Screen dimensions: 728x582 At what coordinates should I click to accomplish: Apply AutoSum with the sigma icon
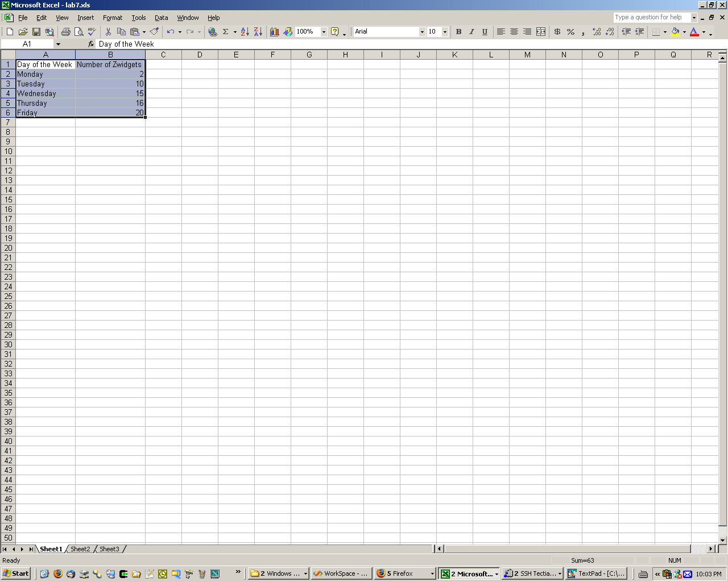[226, 32]
